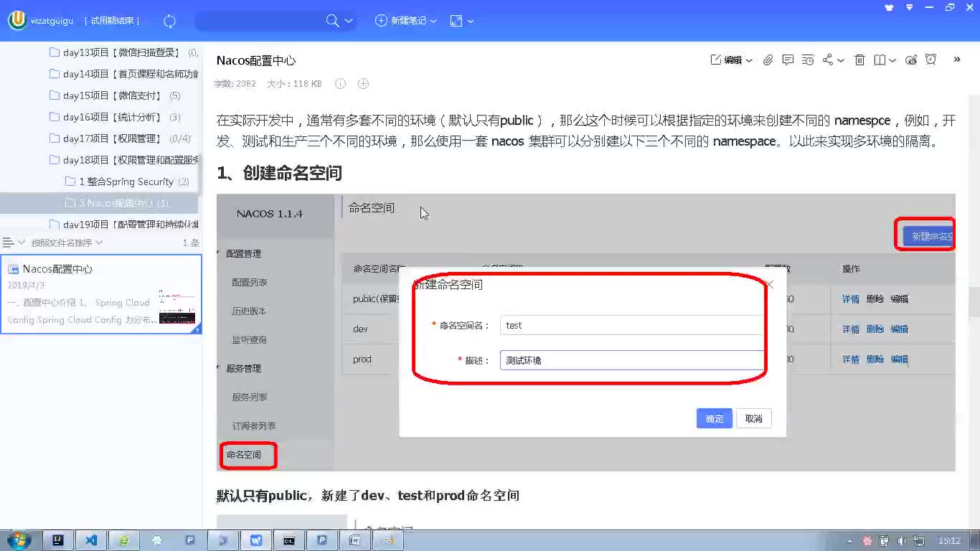The image size is (980, 551).
Task: Select the day17项目【权限管理】 folder
Action: 120,138
